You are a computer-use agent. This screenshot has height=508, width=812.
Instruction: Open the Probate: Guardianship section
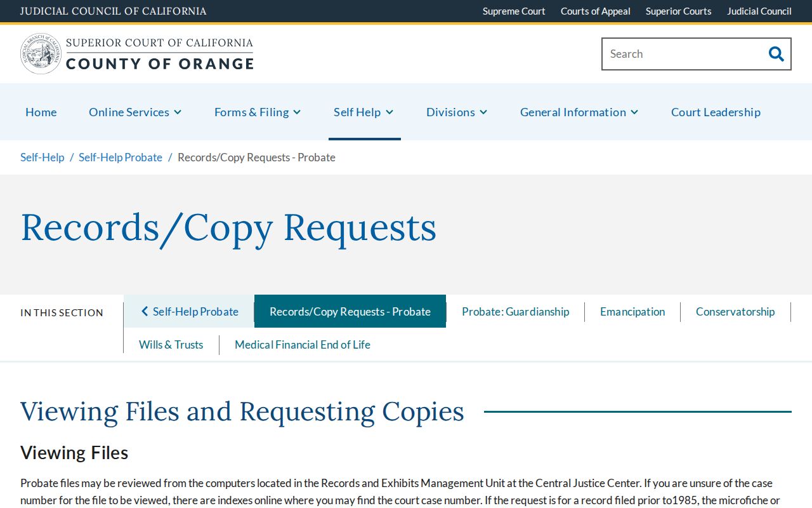516,311
